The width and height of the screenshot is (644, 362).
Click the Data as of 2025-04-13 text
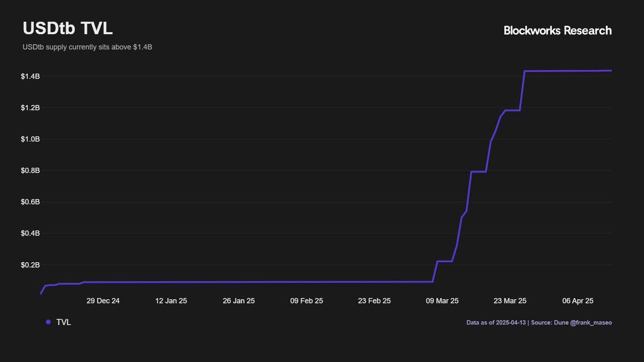(496, 323)
